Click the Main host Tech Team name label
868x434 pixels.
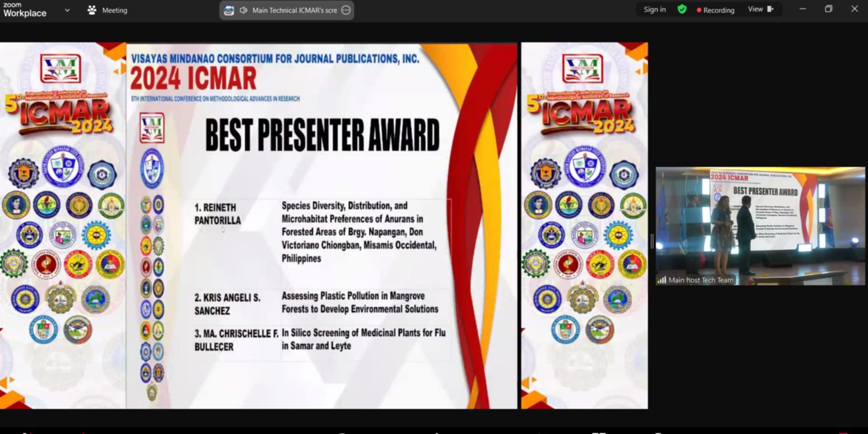pyautogui.click(x=701, y=280)
